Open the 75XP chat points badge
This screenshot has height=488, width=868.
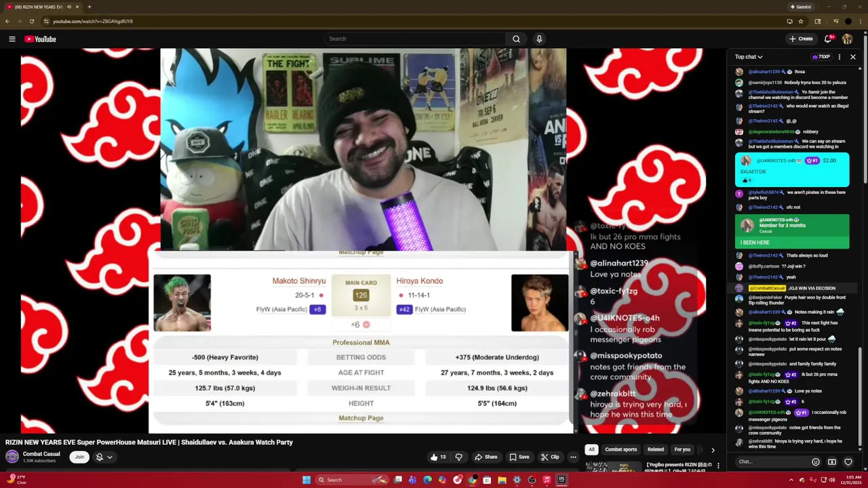coord(821,57)
